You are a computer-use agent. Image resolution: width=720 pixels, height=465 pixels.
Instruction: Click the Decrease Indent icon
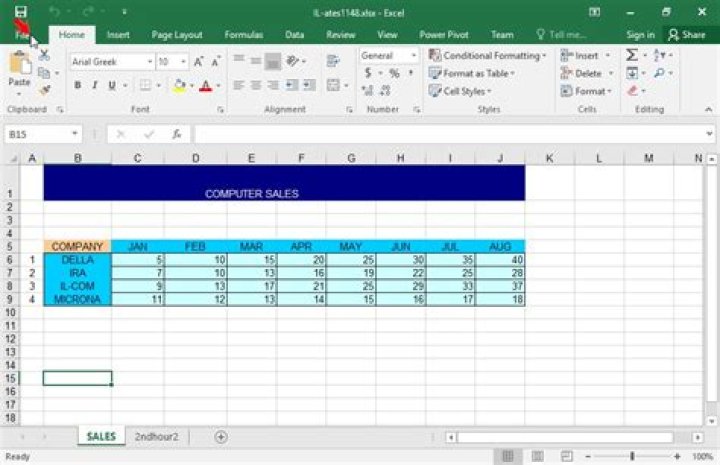click(x=292, y=85)
